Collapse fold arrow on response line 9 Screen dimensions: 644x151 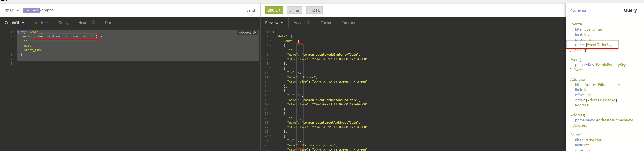tap(270, 68)
